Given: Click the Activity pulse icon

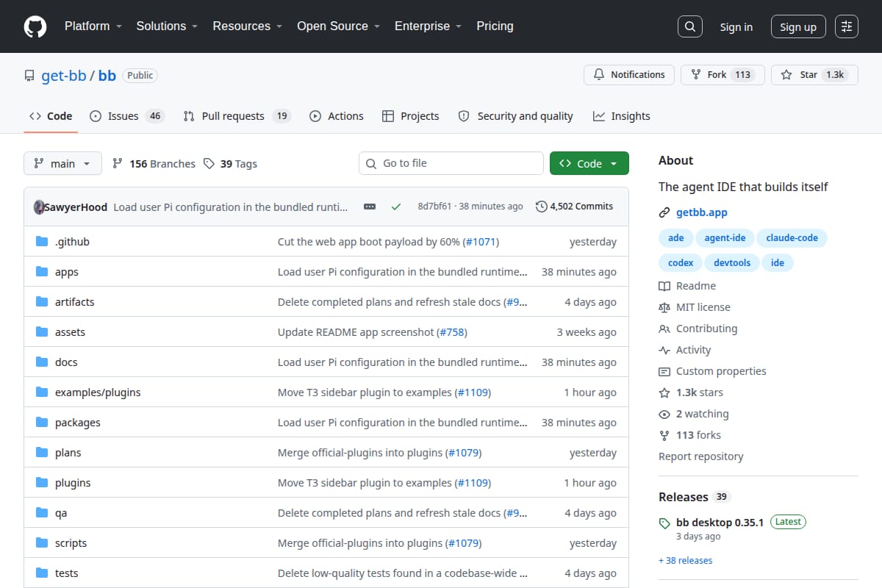Looking at the screenshot, I should tap(664, 350).
